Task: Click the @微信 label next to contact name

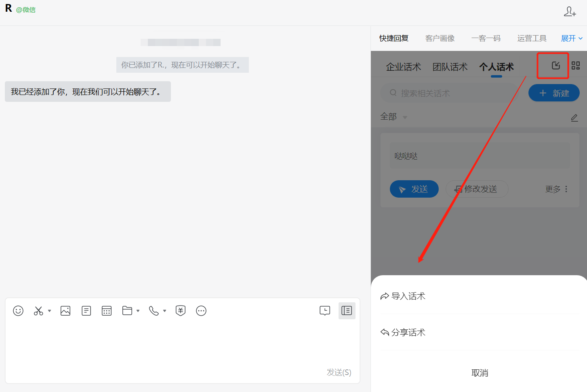Action: (26, 10)
